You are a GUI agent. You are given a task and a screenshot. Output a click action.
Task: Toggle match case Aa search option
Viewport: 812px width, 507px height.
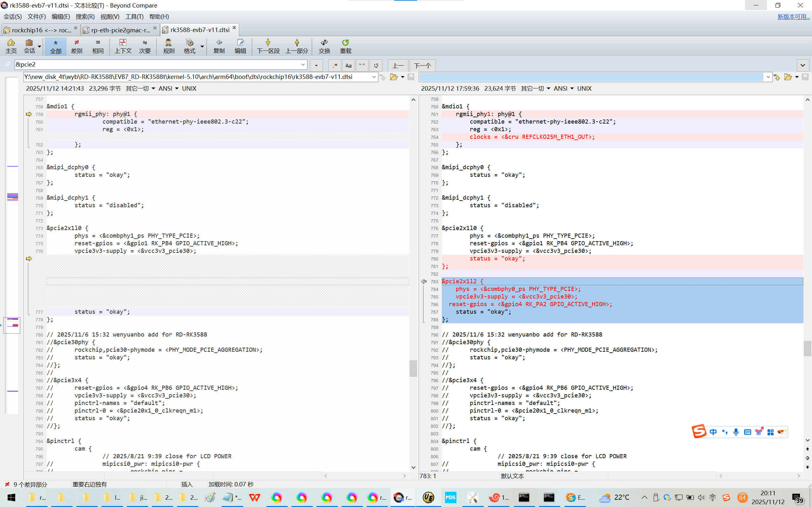348,65
